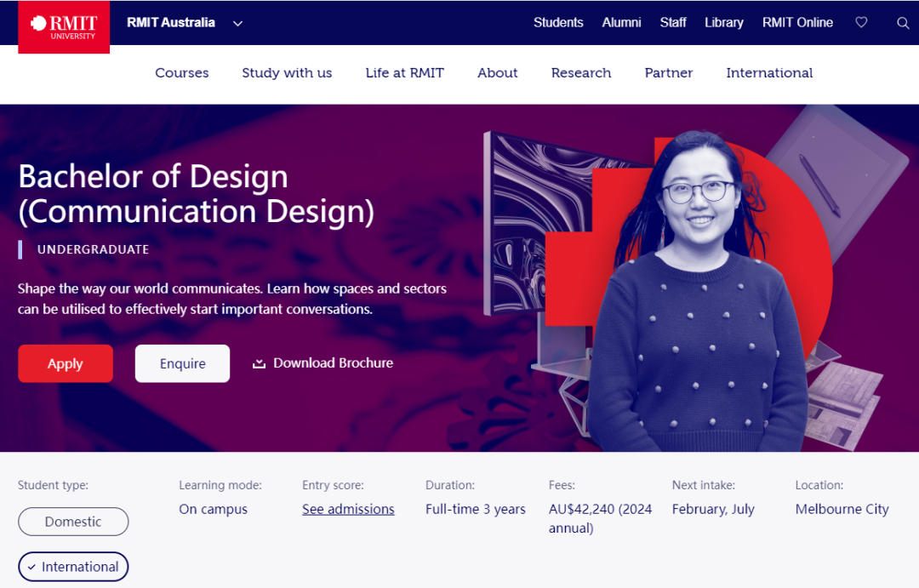This screenshot has height=588, width=919.
Task: Open site search with magnifier icon
Action: click(903, 23)
